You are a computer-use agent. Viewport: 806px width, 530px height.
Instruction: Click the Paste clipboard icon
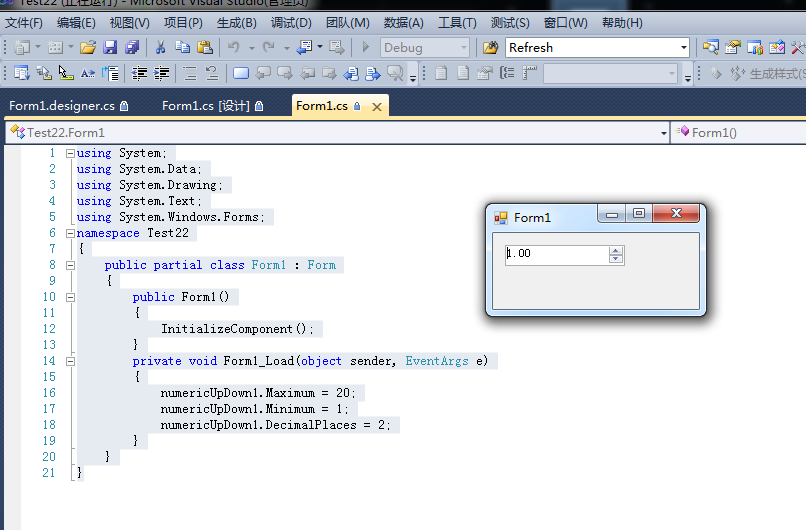tap(205, 48)
